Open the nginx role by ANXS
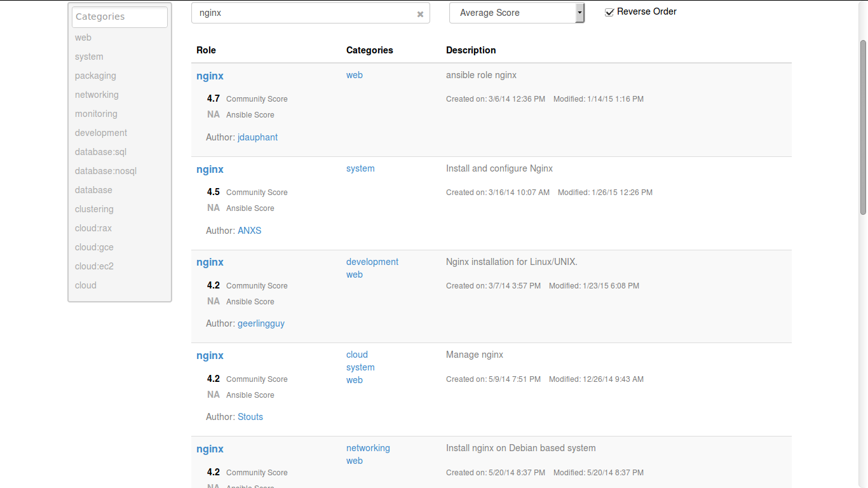The width and height of the screenshot is (868, 488). 210,169
